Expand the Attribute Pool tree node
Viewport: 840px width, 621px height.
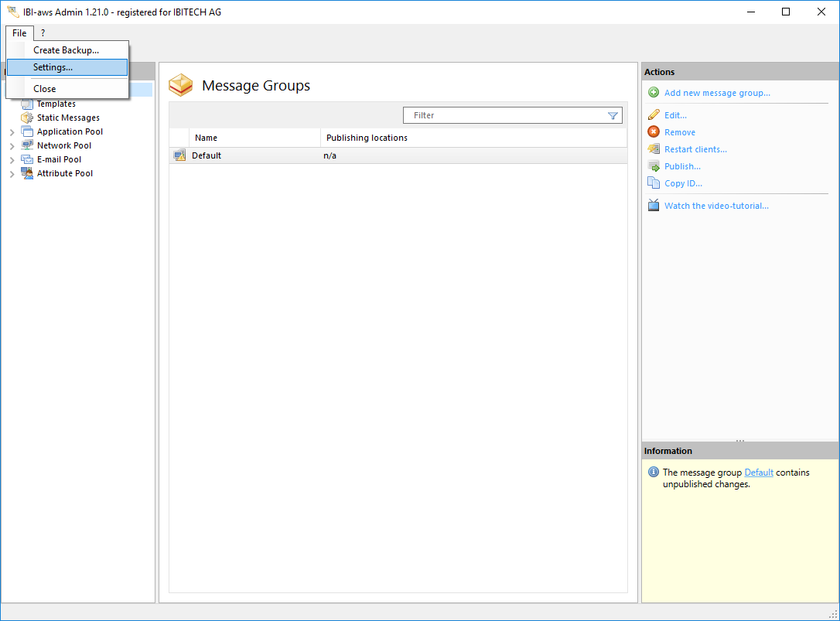[12, 174]
